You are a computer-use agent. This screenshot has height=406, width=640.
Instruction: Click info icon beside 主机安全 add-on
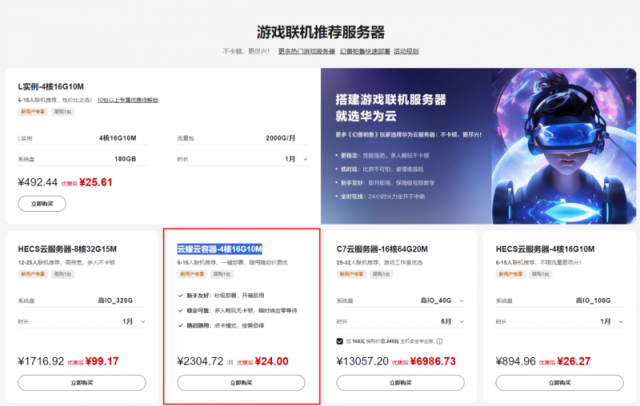pyautogui.click(x=440, y=341)
